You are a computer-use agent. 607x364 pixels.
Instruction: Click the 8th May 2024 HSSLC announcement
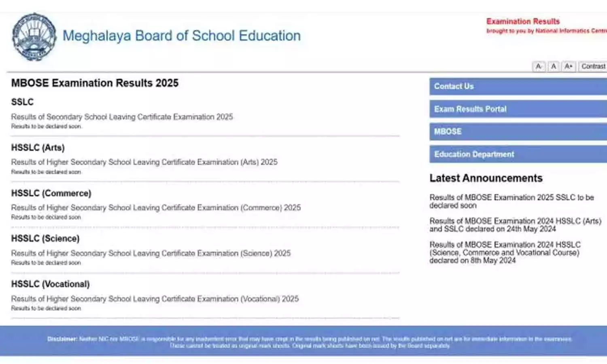pos(507,252)
